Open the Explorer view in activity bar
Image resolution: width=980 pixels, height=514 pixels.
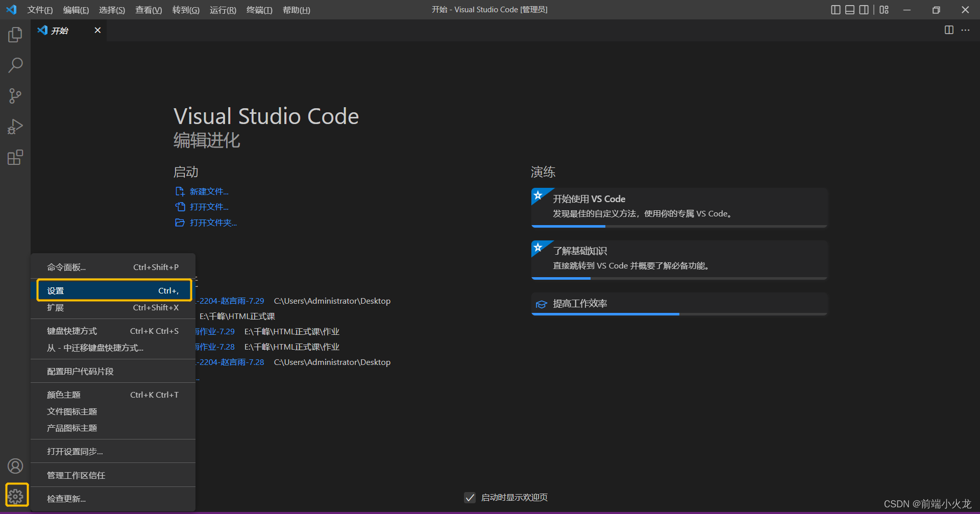[x=15, y=35]
